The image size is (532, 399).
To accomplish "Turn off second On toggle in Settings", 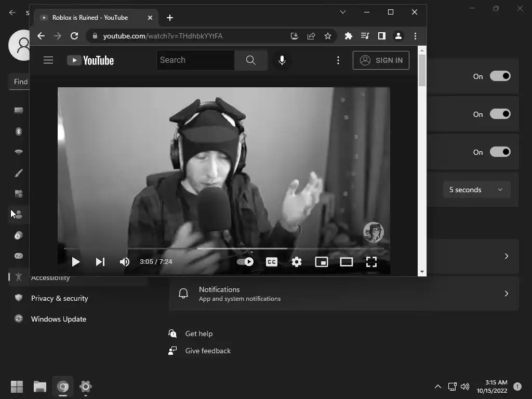I will [x=500, y=114].
